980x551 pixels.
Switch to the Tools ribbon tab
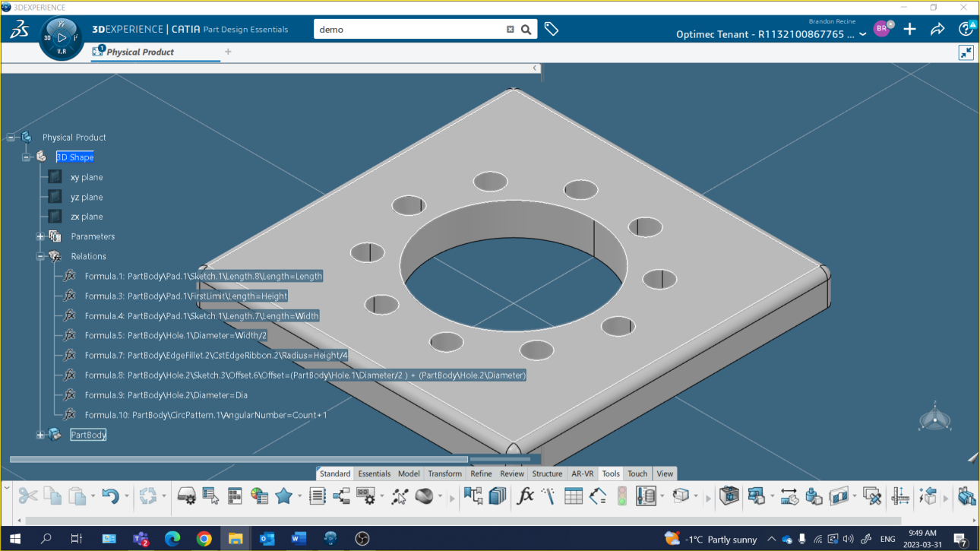coord(610,473)
